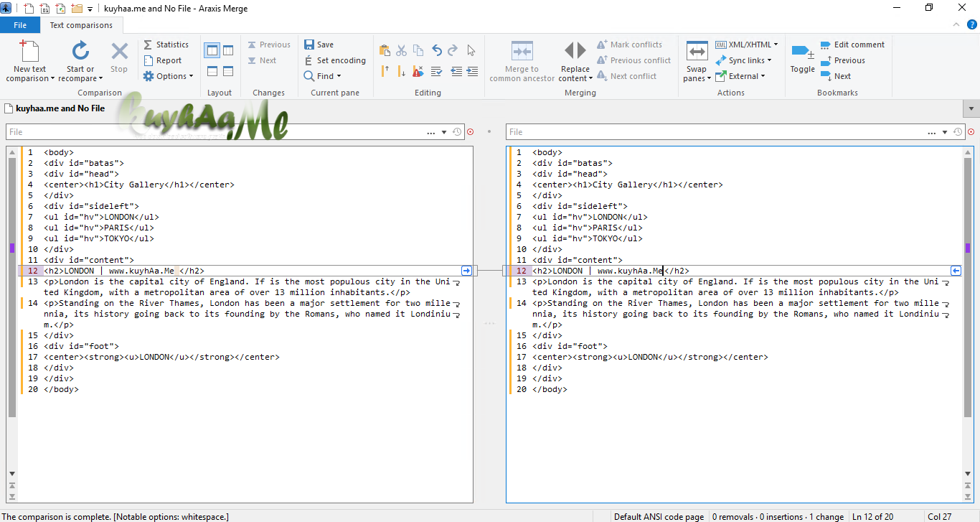
Task: Click the right pane blue merge-left arrow
Action: click(x=956, y=271)
